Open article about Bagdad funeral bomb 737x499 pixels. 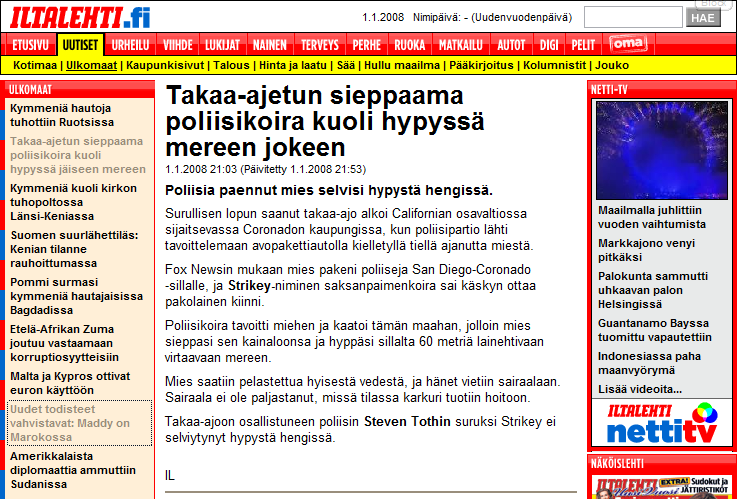(76, 296)
